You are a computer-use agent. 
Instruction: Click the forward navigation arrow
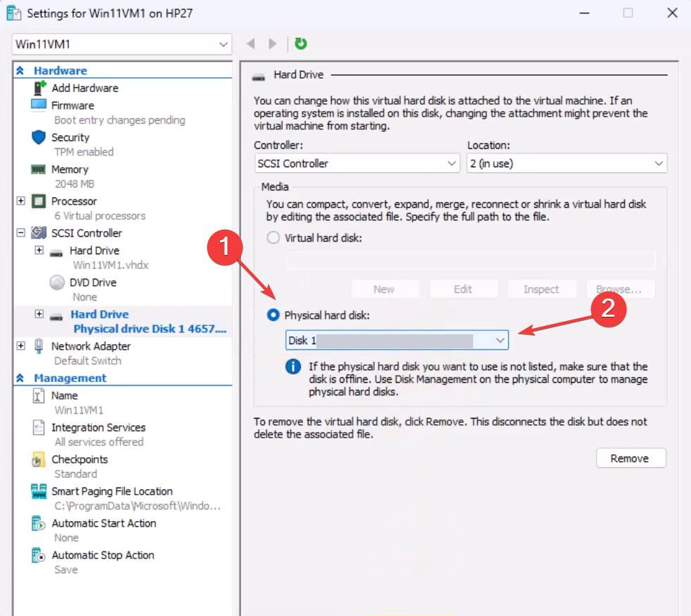click(x=273, y=44)
